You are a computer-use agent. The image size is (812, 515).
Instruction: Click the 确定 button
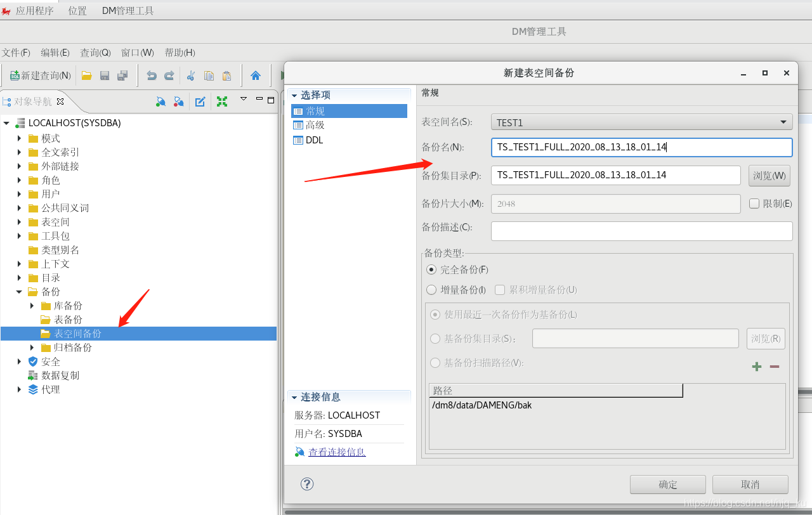coord(668,485)
